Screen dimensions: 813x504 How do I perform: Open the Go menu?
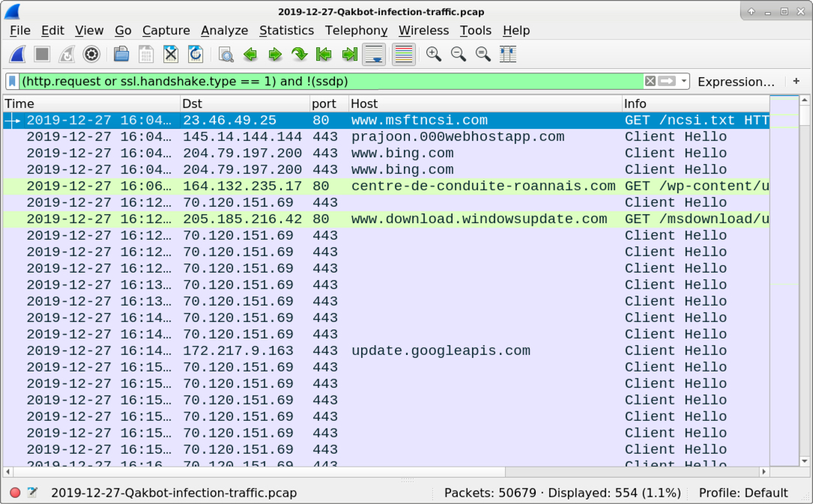[x=123, y=31]
